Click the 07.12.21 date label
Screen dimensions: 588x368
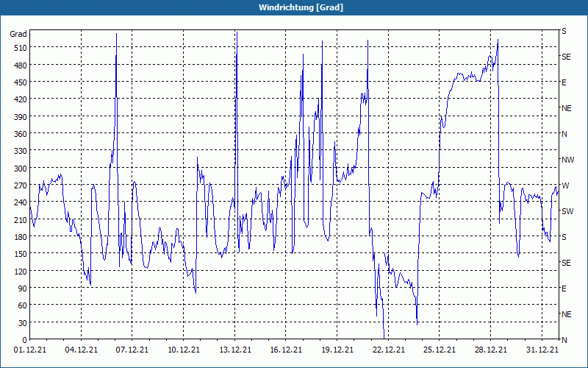[x=132, y=350]
